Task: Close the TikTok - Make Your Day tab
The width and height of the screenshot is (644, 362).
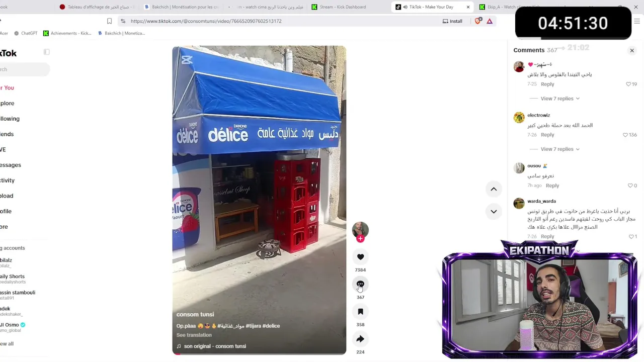Action: pyautogui.click(x=468, y=7)
